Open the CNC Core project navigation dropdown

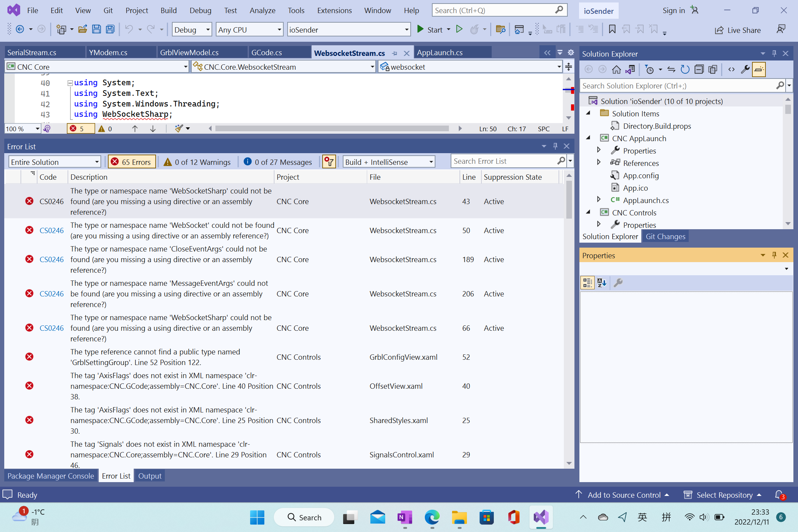pos(97,67)
